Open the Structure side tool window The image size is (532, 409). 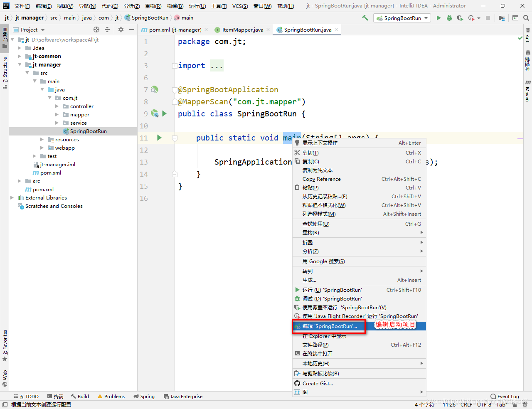[5, 73]
